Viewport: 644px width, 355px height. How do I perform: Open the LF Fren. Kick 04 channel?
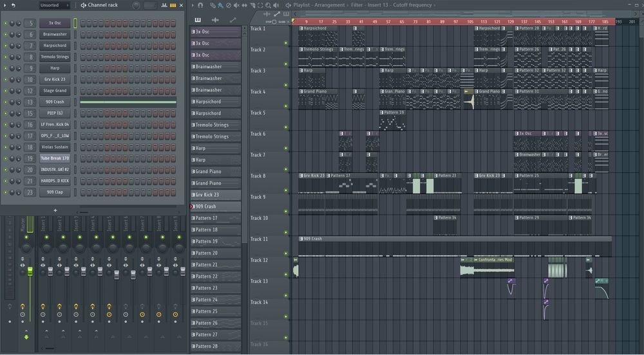point(55,125)
